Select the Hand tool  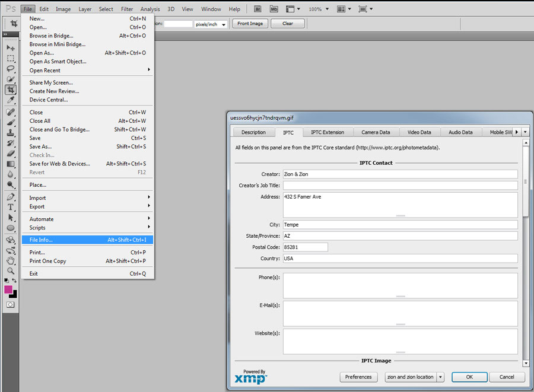(11, 261)
